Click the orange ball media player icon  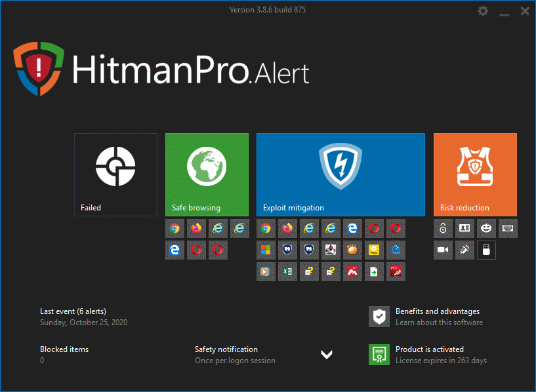[352, 250]
